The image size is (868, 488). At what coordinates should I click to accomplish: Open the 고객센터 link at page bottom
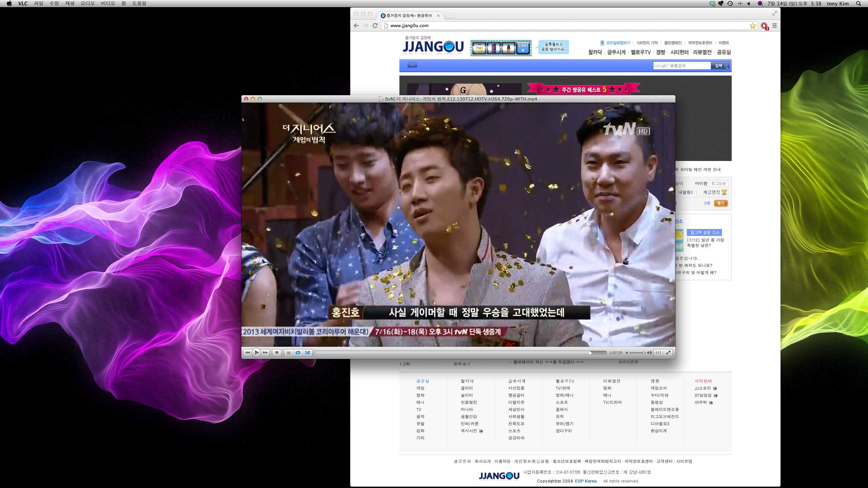click(x=664, y=461)
